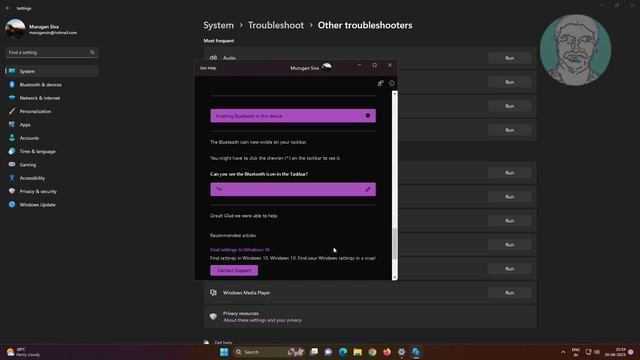
Task: Click the Enabling Bluetooth step bar
Action: click(x=293, y=116)
